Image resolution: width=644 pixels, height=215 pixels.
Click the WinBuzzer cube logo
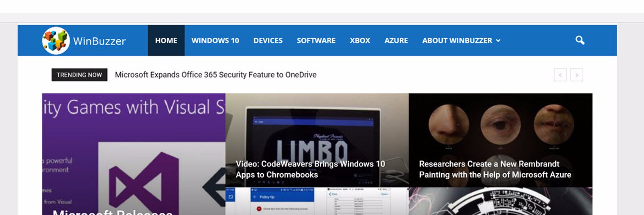click(56, 40)
